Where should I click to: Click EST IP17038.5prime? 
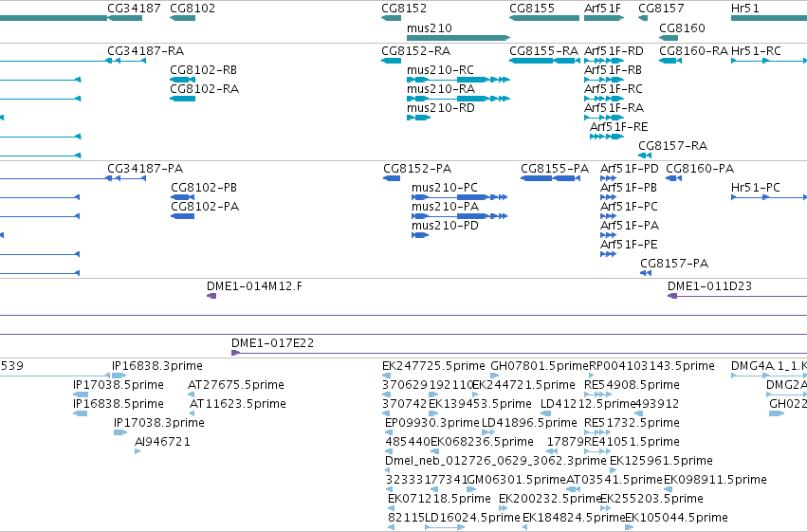pyautogui.click(x=119, y=385)
